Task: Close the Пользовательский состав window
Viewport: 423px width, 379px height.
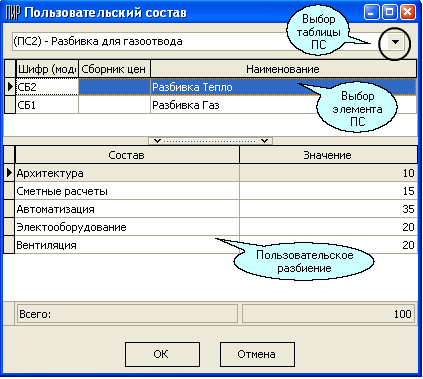Action: click(x=407, y=13)
